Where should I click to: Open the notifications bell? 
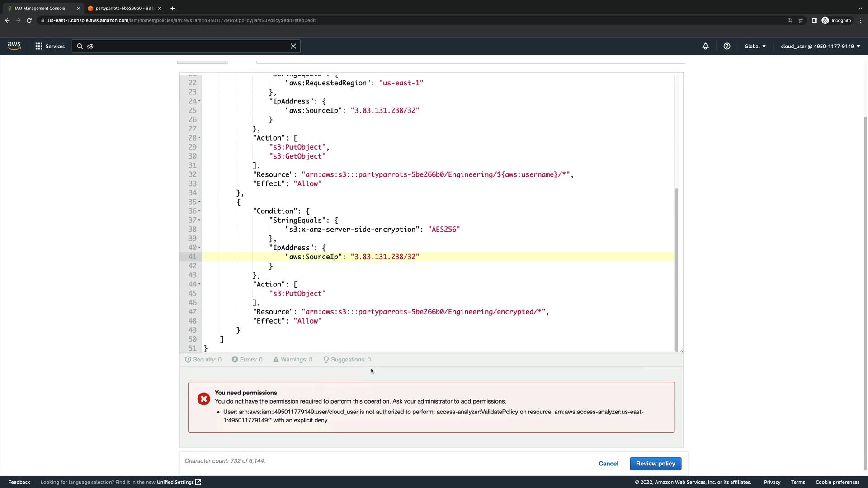(705, 46)
